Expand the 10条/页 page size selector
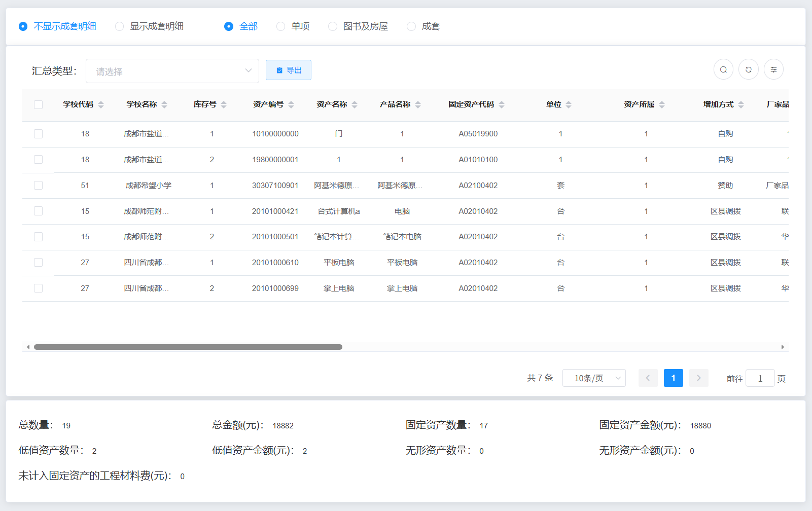The height and width of the screenshot is (511, 812). (x=593, y=378)
